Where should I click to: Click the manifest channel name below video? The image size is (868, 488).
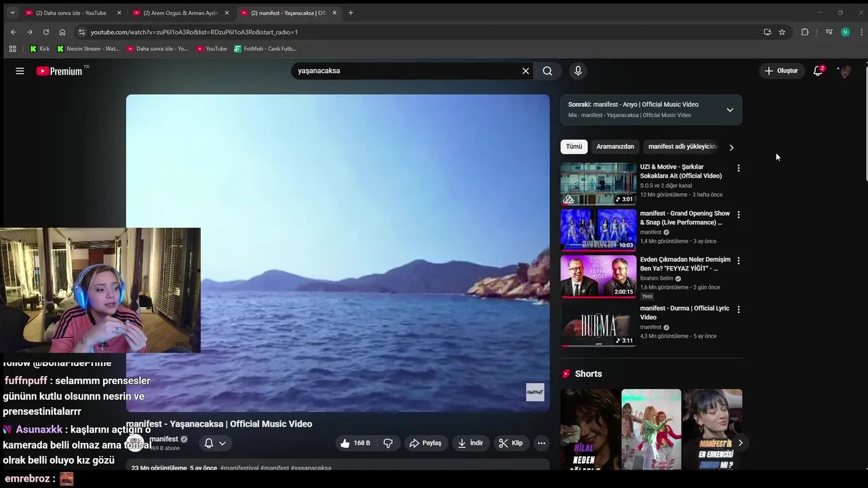(x=164, y=439)
